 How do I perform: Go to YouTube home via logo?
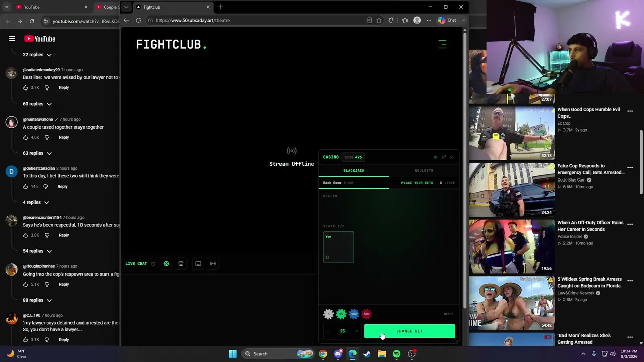point(40,39)
